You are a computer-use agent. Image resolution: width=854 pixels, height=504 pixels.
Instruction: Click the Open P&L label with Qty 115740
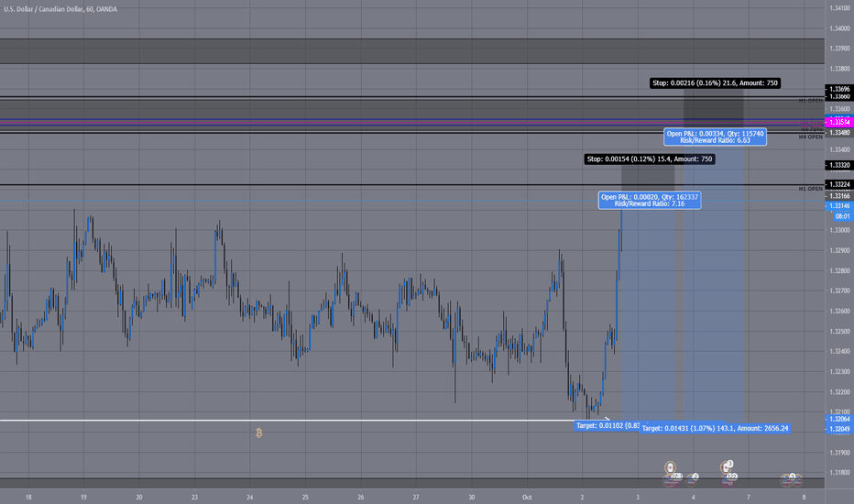715,137
